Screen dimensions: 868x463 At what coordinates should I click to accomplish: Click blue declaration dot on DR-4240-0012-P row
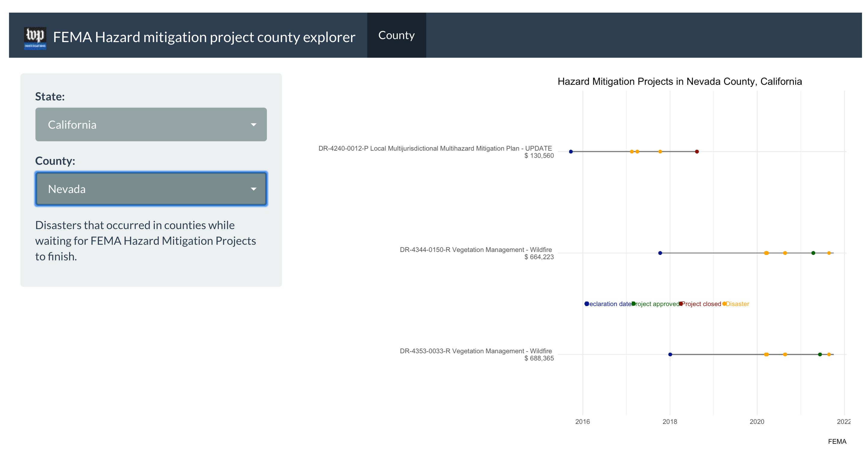pos(571,152)
